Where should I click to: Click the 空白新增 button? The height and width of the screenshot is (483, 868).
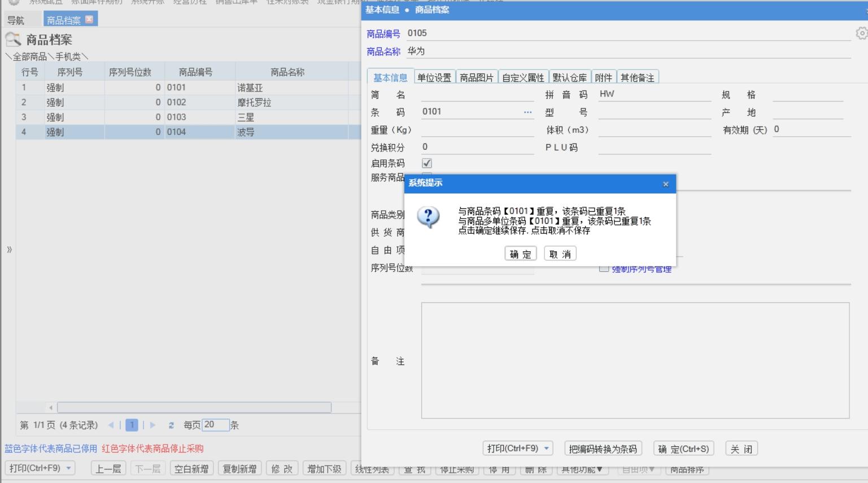(191, 468)
